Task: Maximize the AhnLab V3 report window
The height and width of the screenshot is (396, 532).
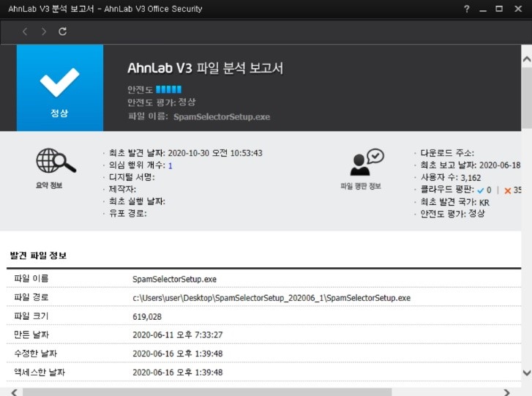Action: pyautogui.click(x=499, y=9)
